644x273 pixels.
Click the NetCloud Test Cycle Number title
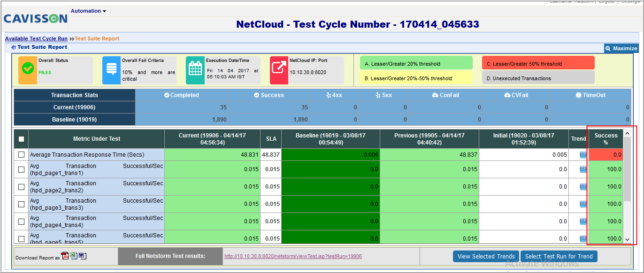point(358,24)
